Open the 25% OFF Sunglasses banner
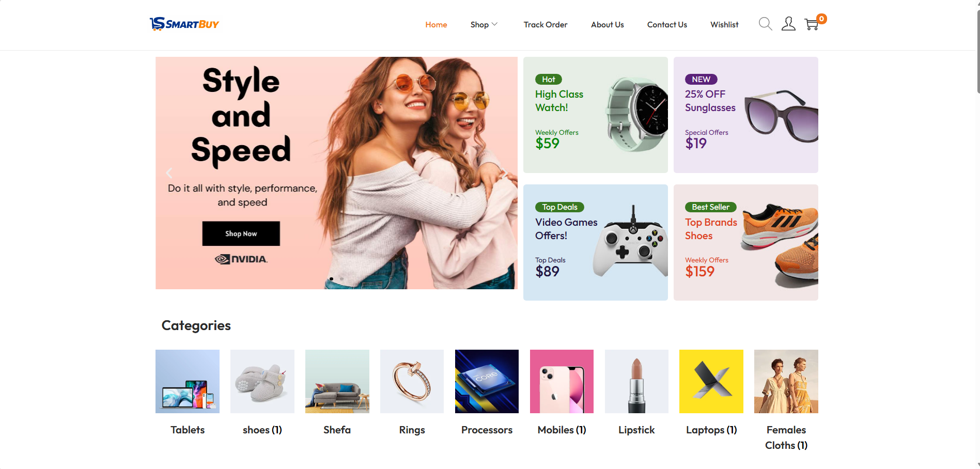This screenshot has width=980, height=469. click(745, 115)
